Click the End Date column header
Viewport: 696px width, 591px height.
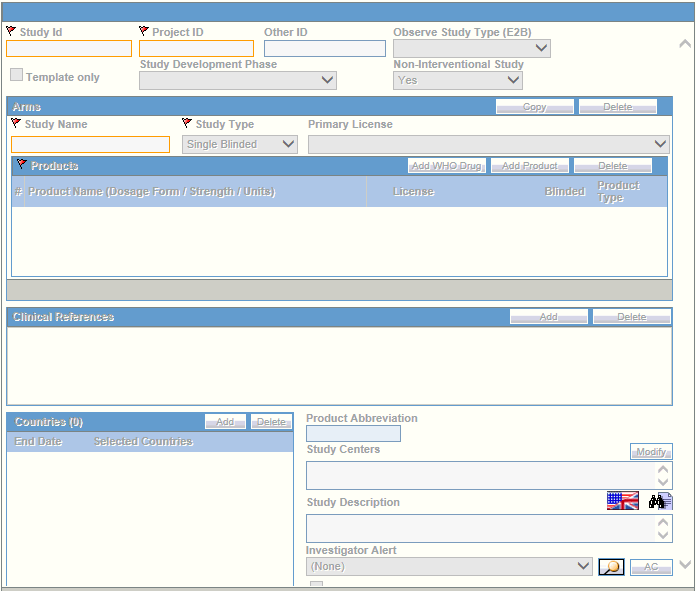[x=38, y=441]
